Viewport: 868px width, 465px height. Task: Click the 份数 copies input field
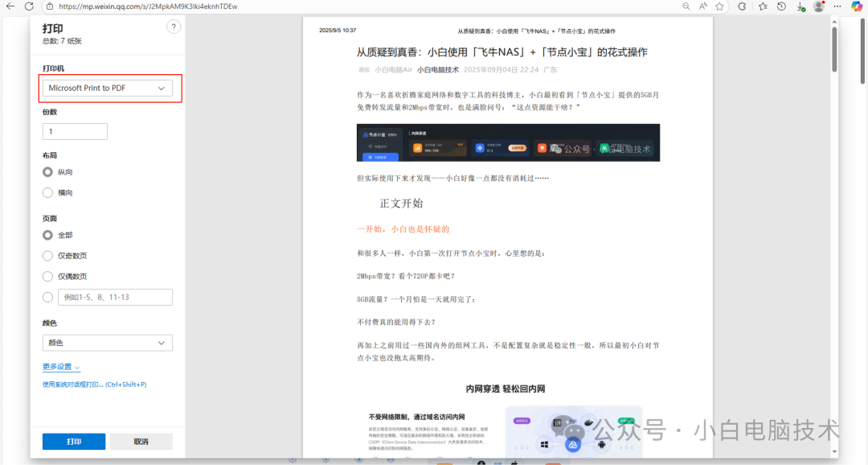coord(75,131)
